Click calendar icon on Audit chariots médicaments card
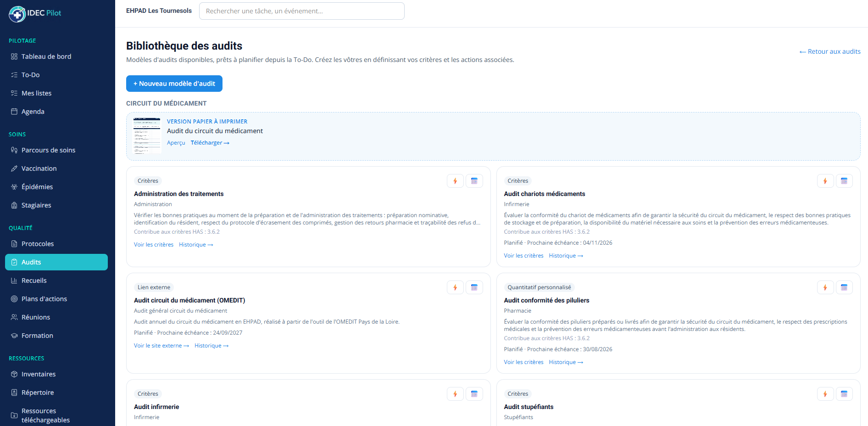868x426 pixels. [x=844, y=181]
